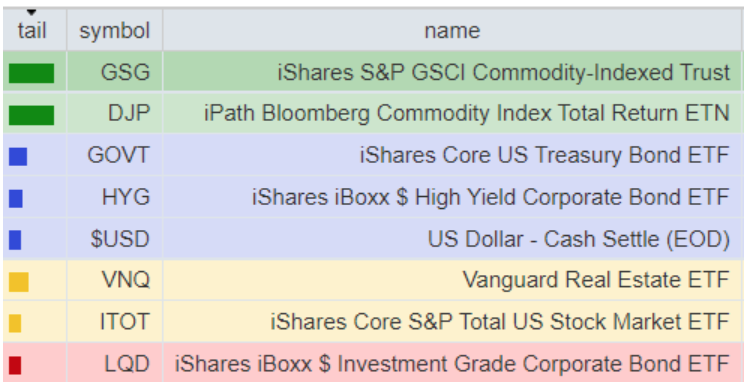Image resolution: width=746 pixels, height=386 pixels.
Task: Select the LQD symbol cell
Action: [x=115, y=364]
